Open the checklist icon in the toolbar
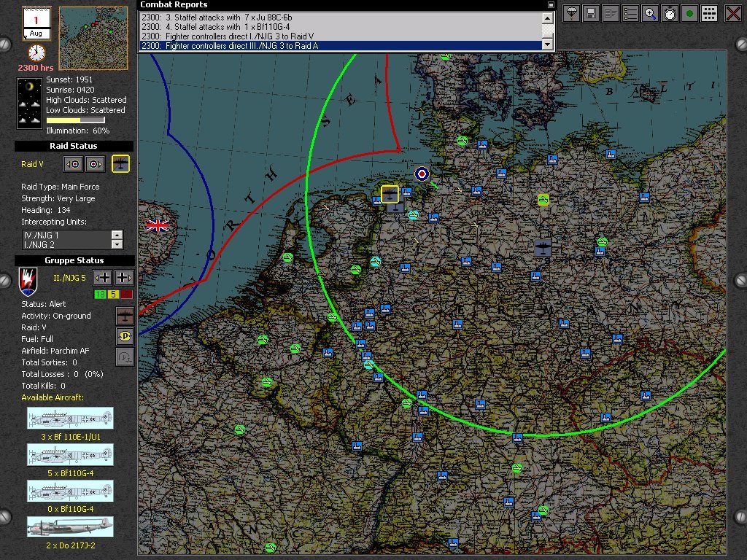Viewport: 747px width, 560px height. pos(630,12)
